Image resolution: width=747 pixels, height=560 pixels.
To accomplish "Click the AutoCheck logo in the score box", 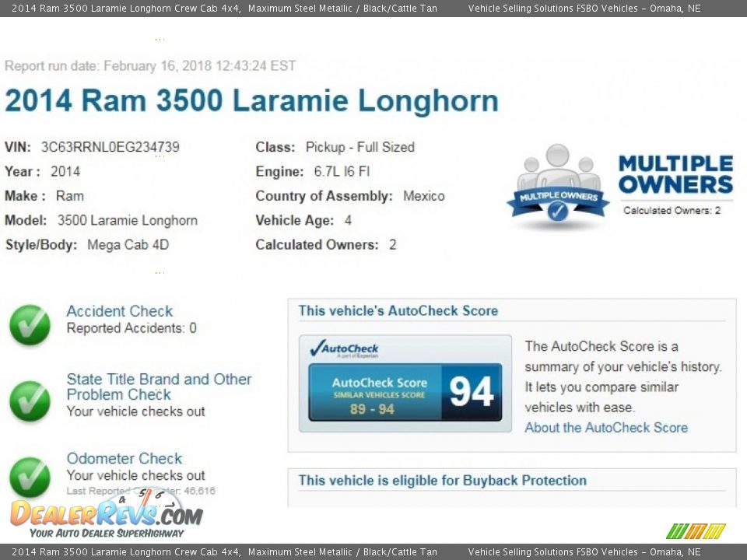I will (344, 349).
